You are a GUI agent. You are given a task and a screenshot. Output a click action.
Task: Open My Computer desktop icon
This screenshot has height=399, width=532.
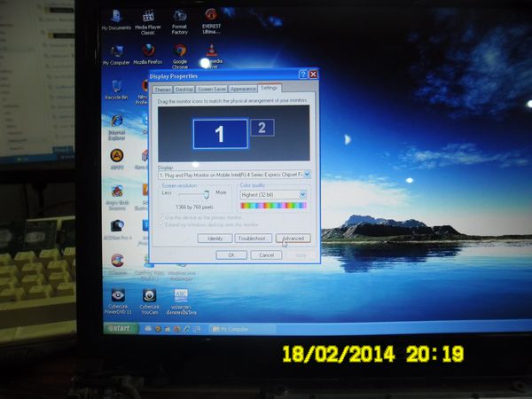(x=116, y=55)
